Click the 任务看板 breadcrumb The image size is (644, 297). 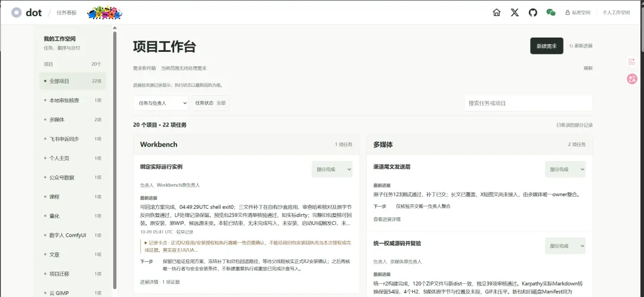(67, 13)
